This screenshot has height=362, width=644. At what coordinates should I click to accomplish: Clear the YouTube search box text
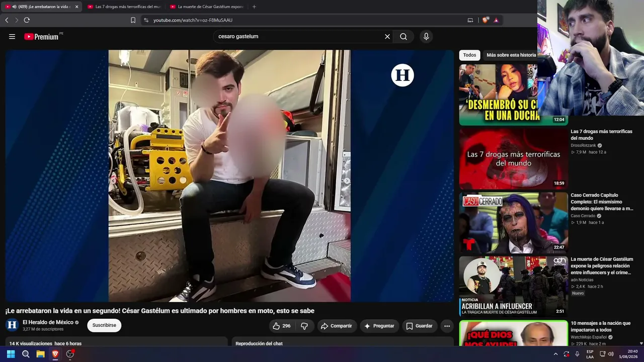[x=387, y=37]
